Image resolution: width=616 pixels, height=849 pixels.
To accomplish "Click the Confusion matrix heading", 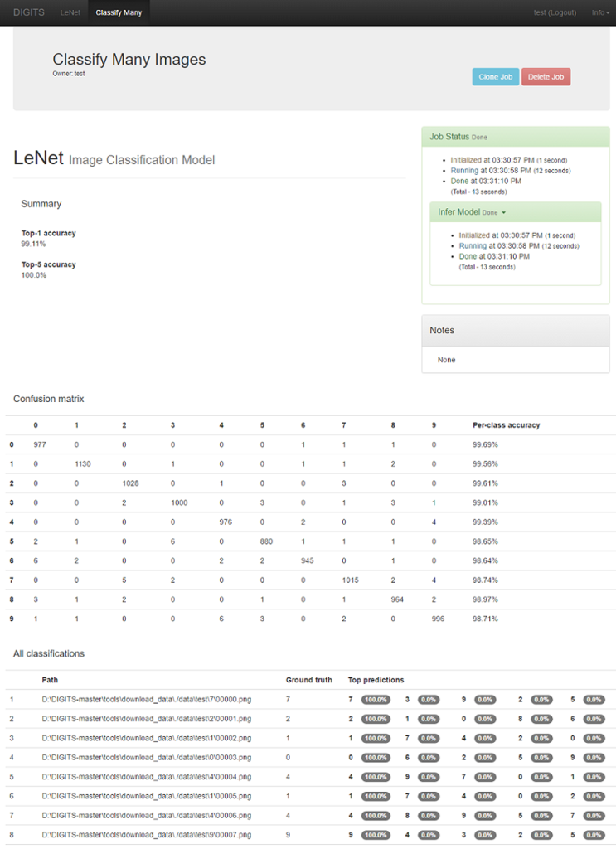I will [49, 399].
